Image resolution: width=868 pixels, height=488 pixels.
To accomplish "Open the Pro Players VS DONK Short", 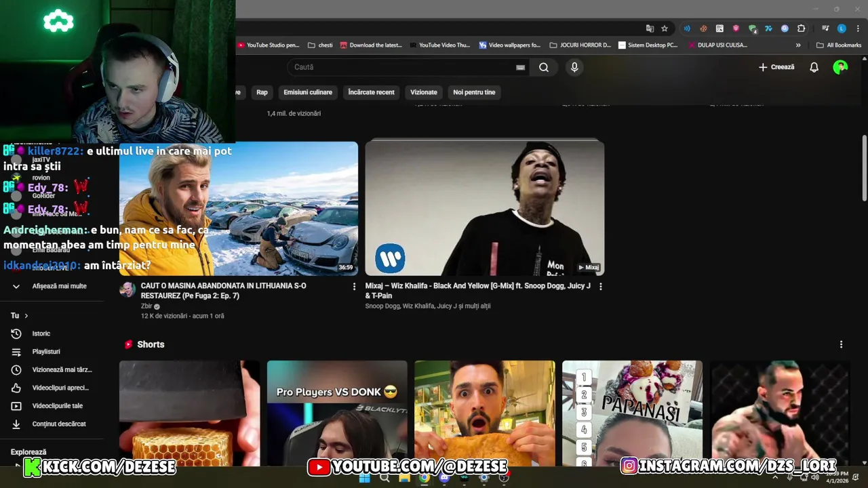I will point(337,413).
